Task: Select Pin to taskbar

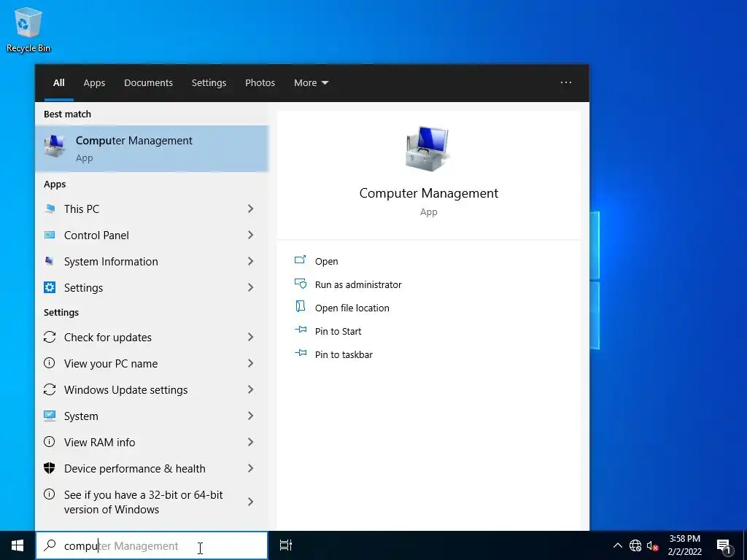Action: pos(344,354)
